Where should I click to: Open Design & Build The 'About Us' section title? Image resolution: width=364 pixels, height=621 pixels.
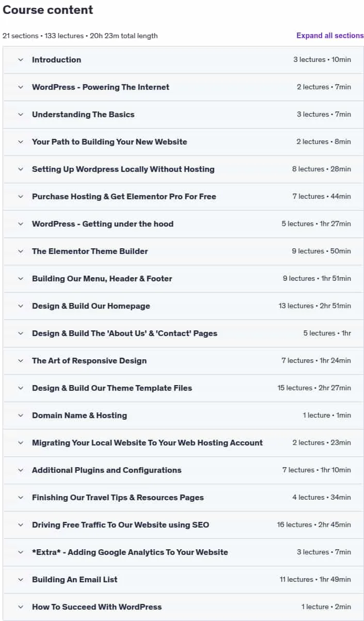pos(124,333)
